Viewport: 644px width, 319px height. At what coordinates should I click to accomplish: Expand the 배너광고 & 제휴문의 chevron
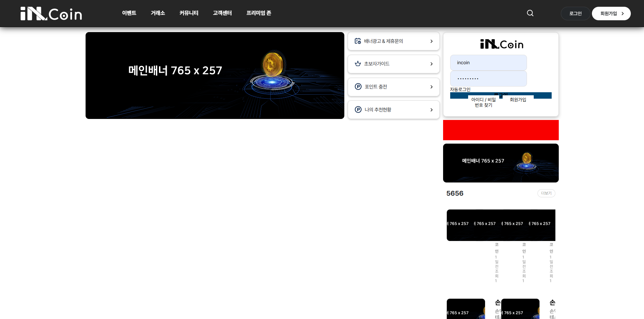[431, 41]
